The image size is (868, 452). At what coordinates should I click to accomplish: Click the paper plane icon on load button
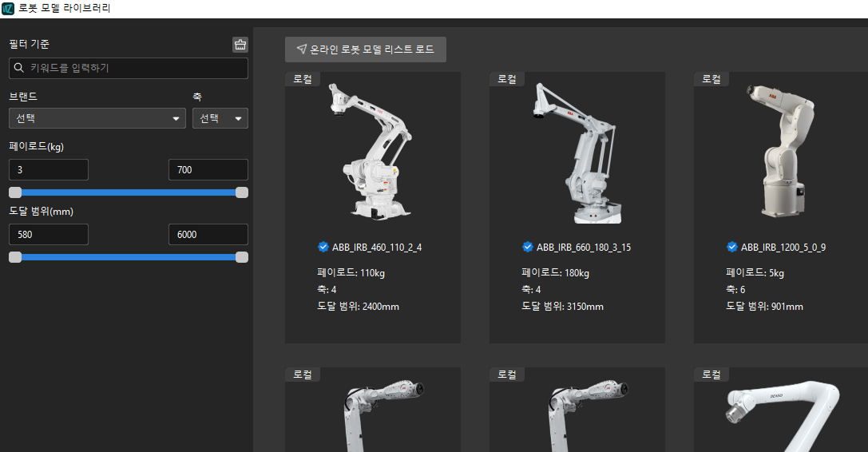(x=301, y=50)
